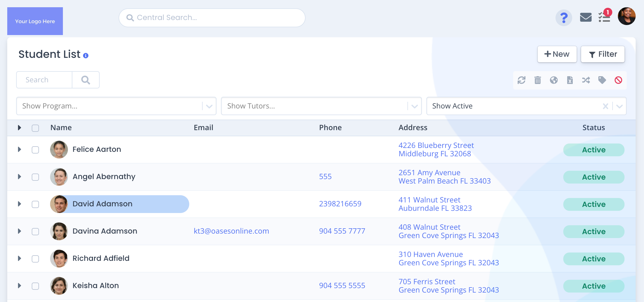The width and height of the screenshot is (644, 302).
Task: Click the New student button
Action: (557, 54)
